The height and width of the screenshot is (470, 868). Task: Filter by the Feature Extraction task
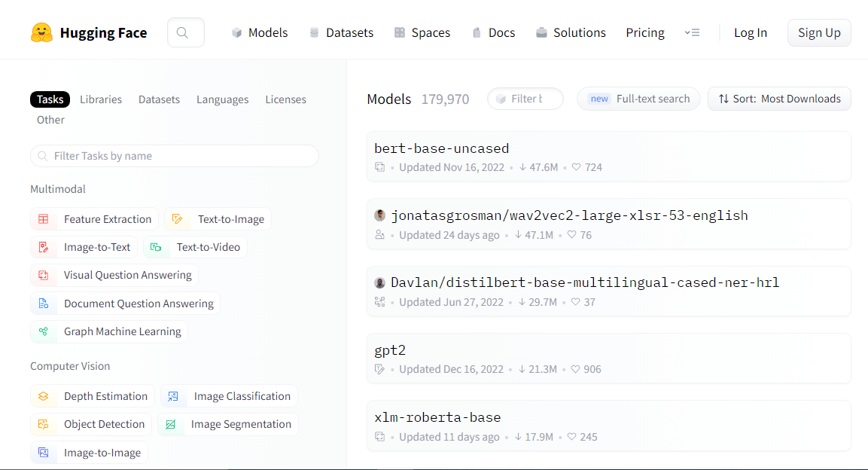point(94,219)
